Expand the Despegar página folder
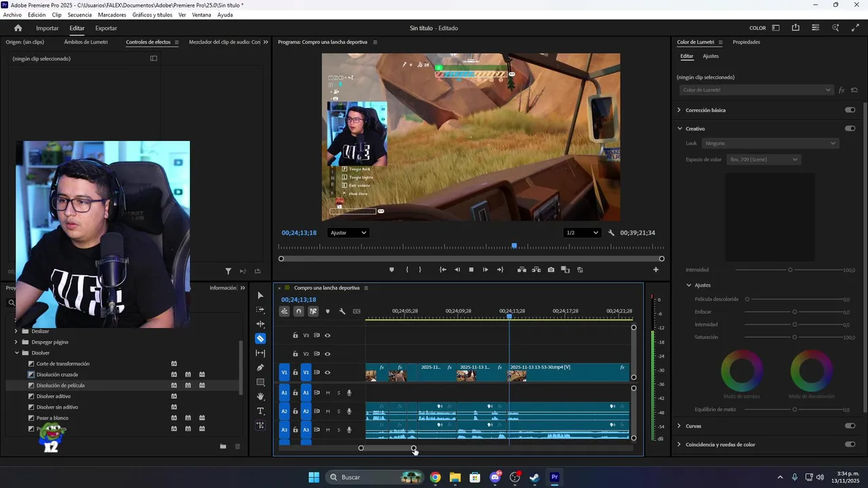 pos(16,342)
